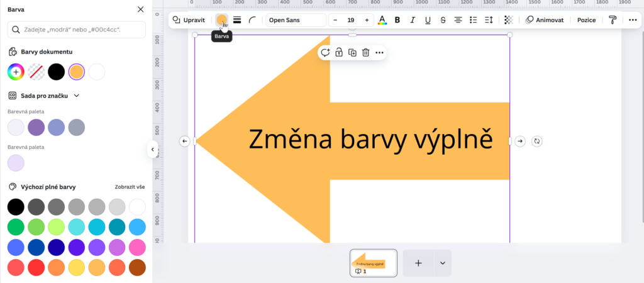
Task: Select the black document color swatch
Action: coord(57,72)
